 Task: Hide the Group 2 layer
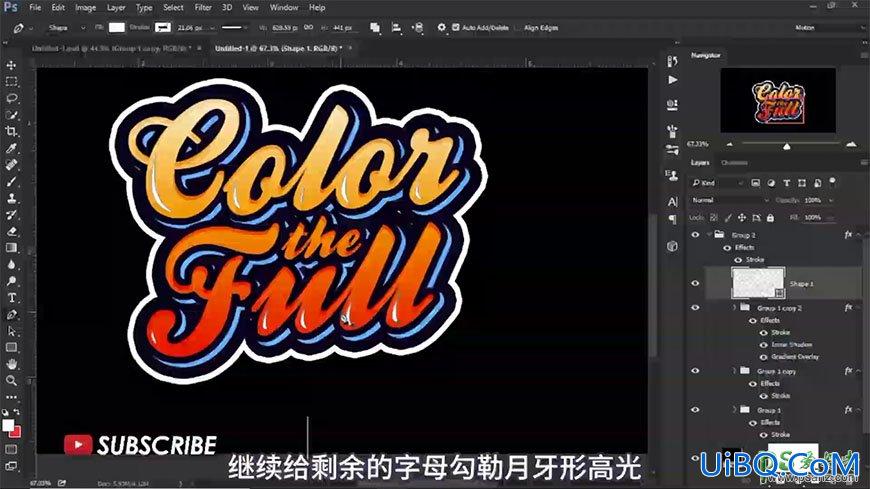pyautogui.click(x=695, y=235)
